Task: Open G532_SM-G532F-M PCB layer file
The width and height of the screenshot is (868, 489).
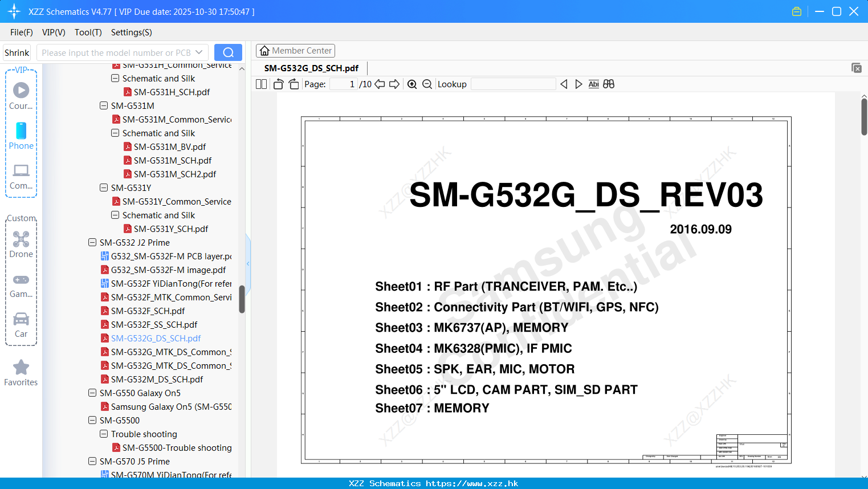Action: [171, 256]
